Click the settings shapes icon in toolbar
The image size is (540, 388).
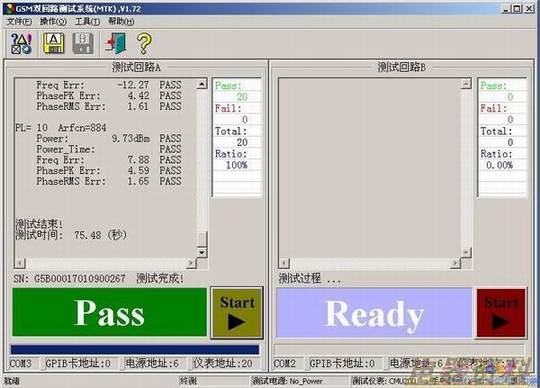[21, 43]
